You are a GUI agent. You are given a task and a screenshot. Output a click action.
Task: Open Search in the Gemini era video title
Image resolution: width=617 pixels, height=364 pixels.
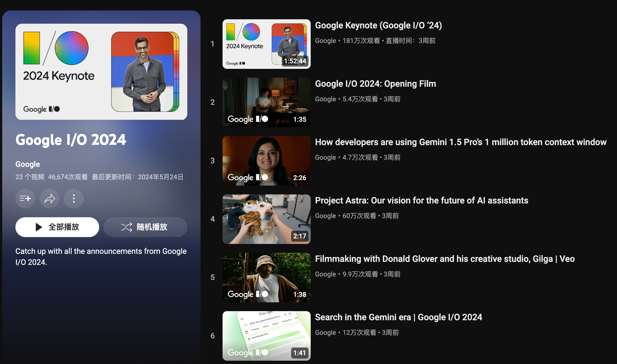399,317
